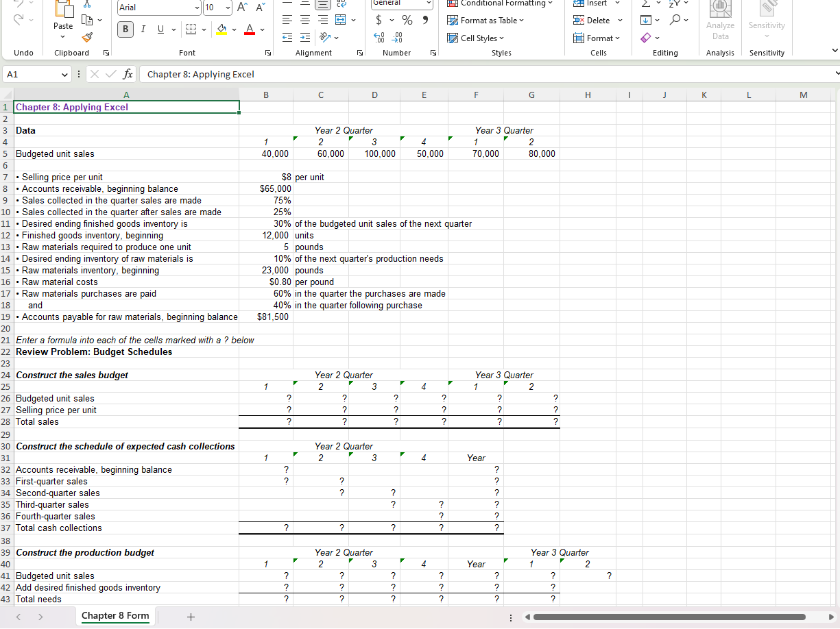This screenshot has height=629, width=840.
Task: Toggle italic formatting
Action: pyautogui.click(x=143, y=29)
